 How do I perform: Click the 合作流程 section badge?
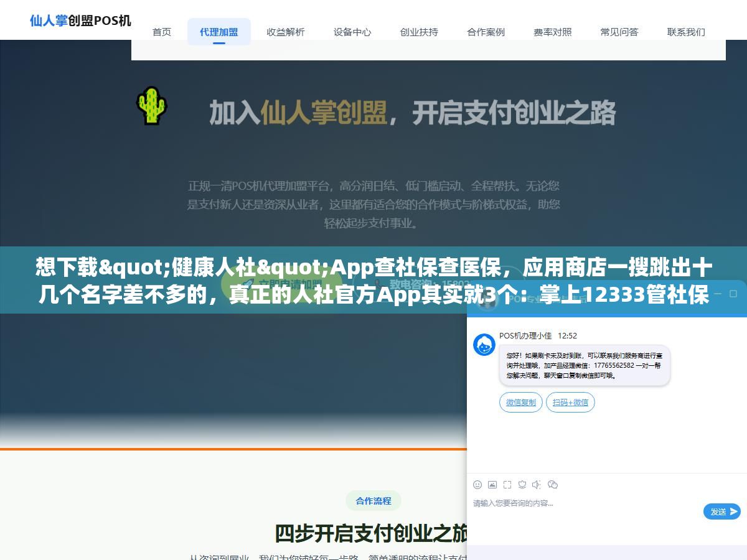click(x=374, y=501)
